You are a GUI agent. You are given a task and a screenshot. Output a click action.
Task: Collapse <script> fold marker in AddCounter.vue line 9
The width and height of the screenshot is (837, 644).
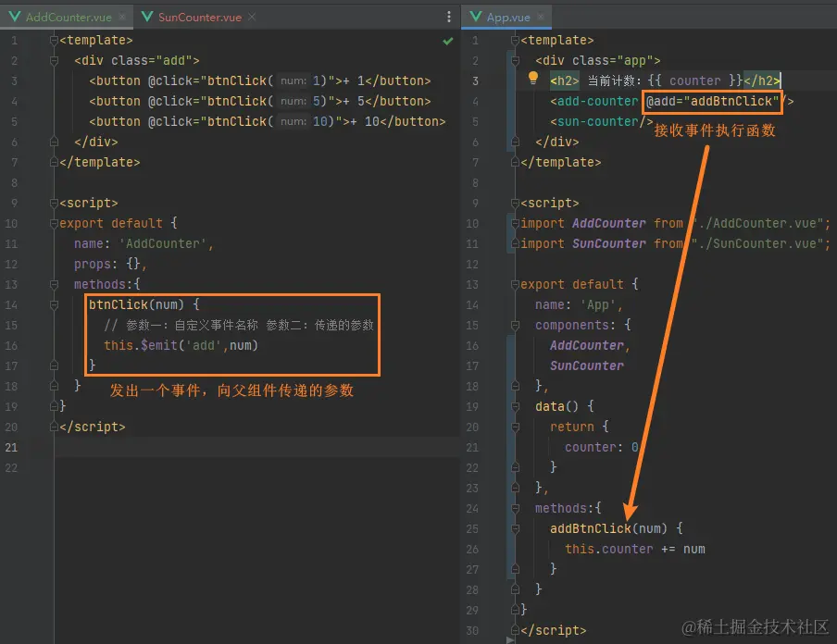pyautogui.click(x=54, y=204)
